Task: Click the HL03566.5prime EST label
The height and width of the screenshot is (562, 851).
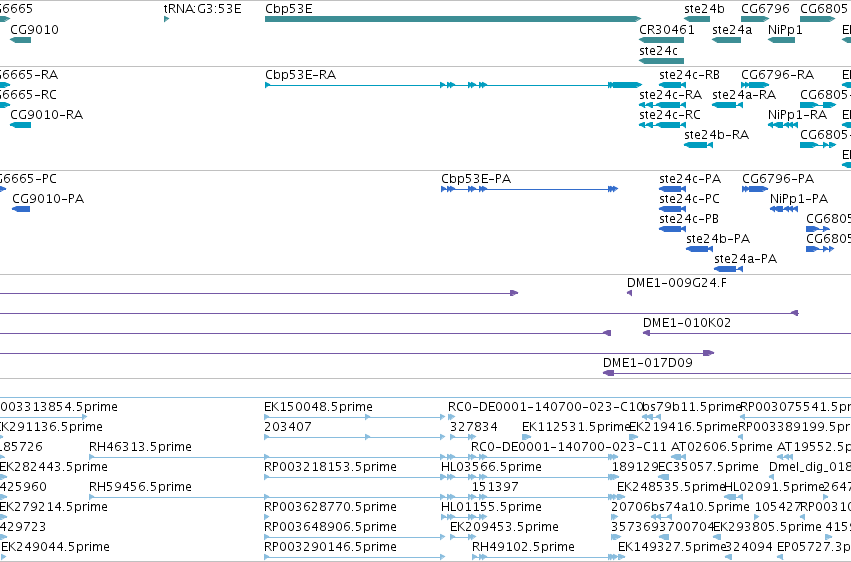Action: [492, 467]
